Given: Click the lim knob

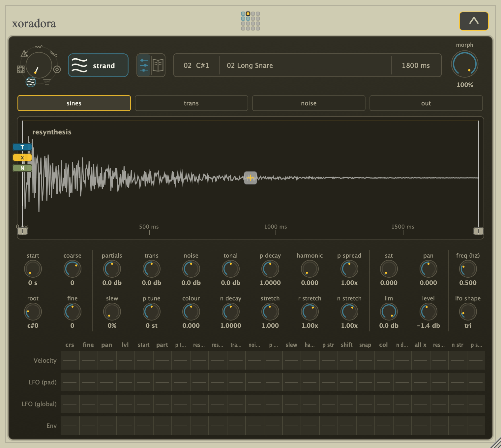Looking at the screenshot, I should 389,312.
